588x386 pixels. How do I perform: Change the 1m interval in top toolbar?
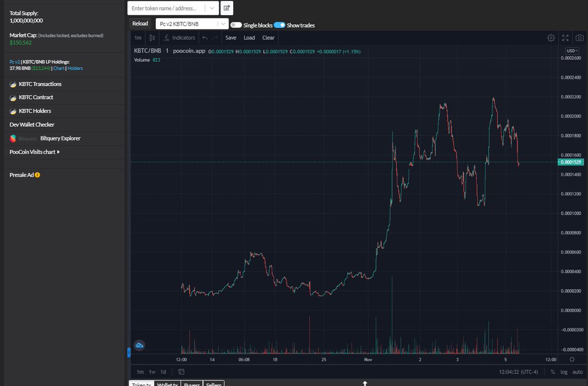pyautogui.click(x=138, y=38)
